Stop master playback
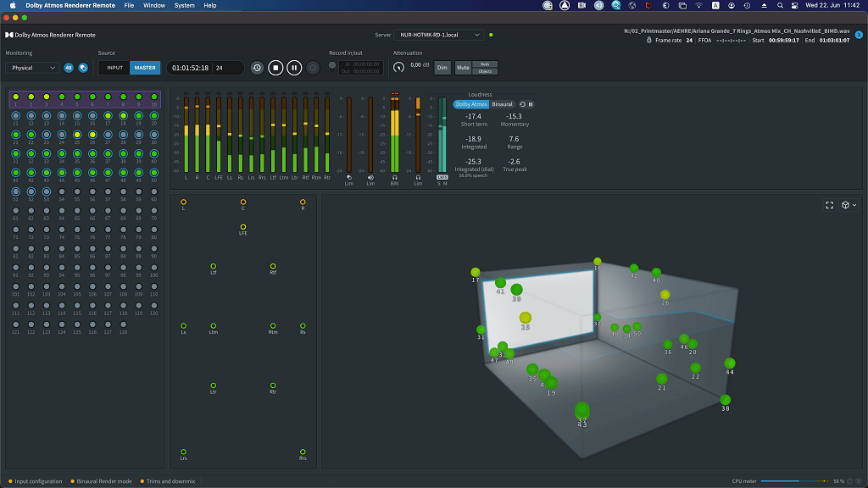The image size is (868, 488). (x=275, y=68)
